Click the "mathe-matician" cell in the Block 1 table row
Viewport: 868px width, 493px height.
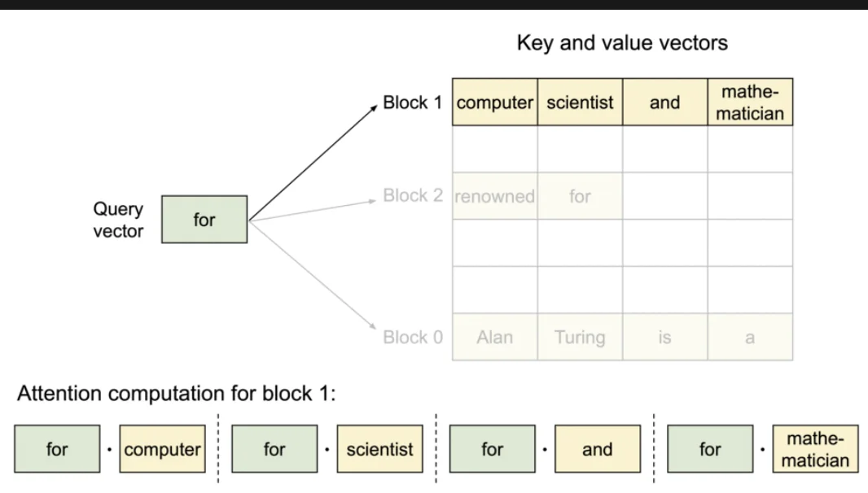click(750, 103)
